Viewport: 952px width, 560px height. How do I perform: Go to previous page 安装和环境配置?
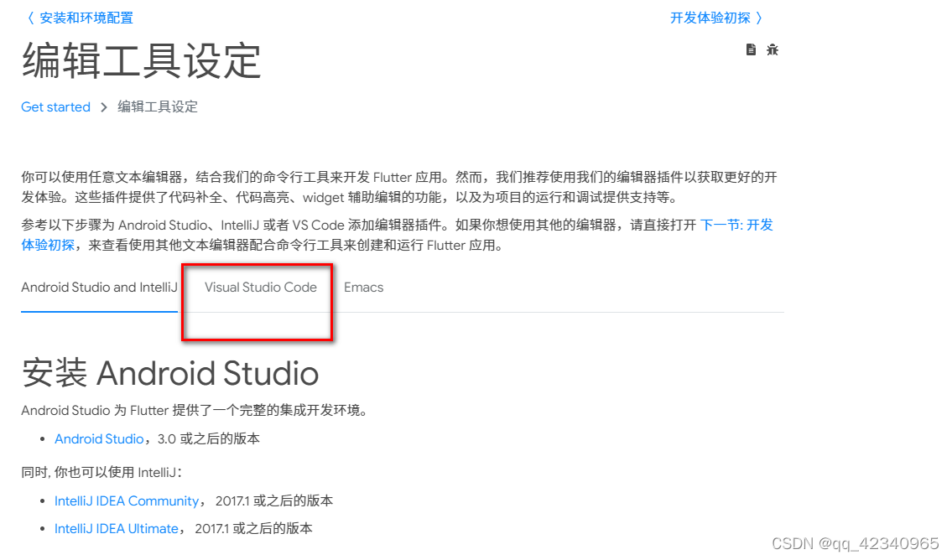coord(80,18)
